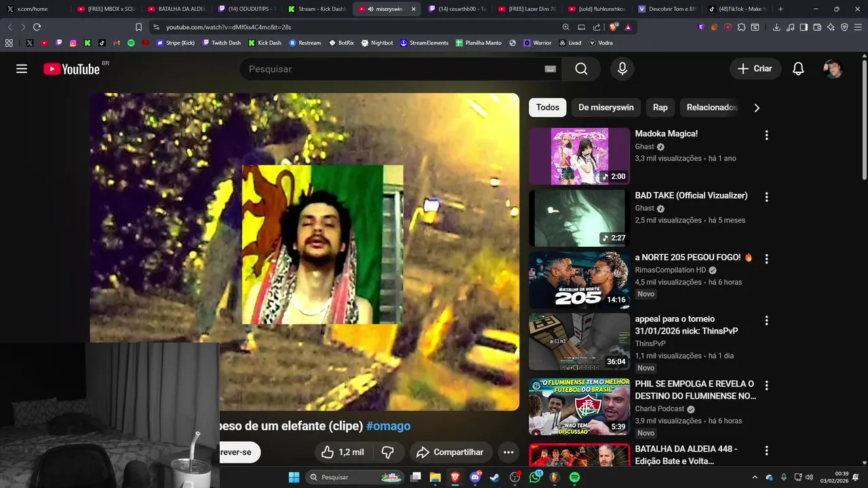Open options menu for a NORTE 205 video
The height and width of the screenshot is (488, 868).
click(x=766, y=258)
